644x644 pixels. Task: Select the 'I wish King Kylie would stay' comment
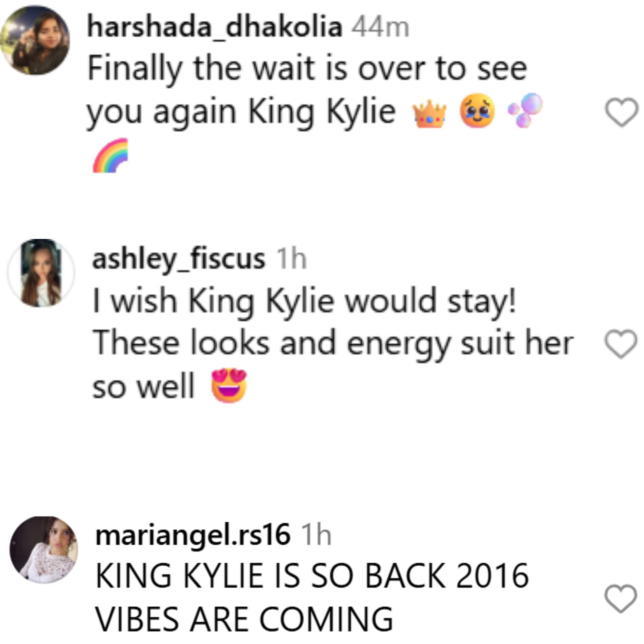(333, 344)
